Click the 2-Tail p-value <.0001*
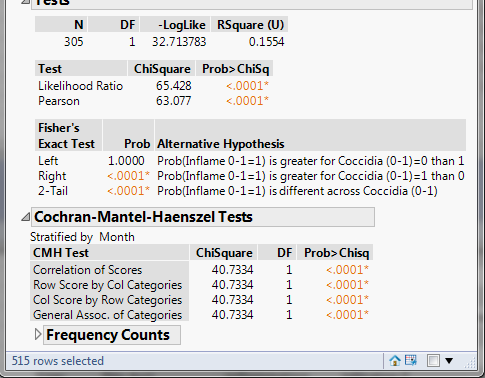The height and width of the screenshot is (378, 485). coord(129,191)
